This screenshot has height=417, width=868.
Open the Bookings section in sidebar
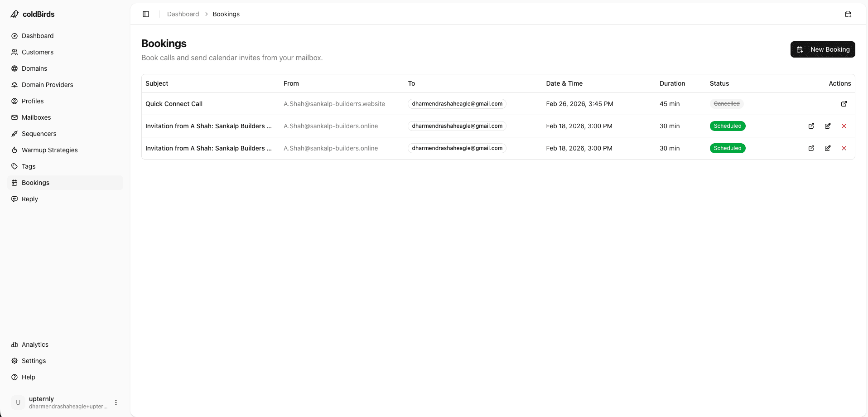(x=35, y=183)
